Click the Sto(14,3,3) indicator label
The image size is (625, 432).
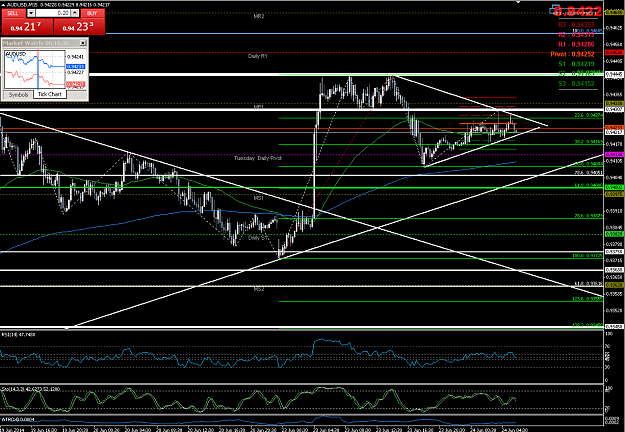tap(31, 389)
